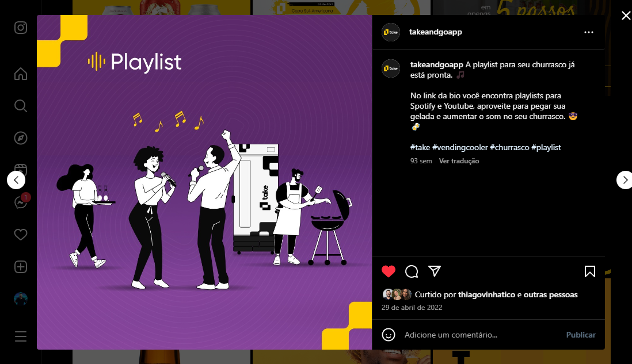Open takeandgoapp username in post header
The height and width of the screenshot is (364, 632).
point(435,32)
